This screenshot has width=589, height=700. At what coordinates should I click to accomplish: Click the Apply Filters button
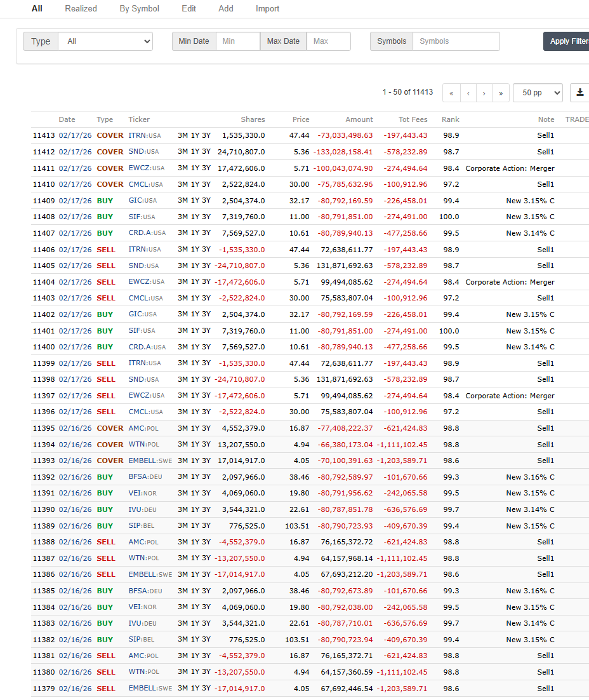coord(569,41)
